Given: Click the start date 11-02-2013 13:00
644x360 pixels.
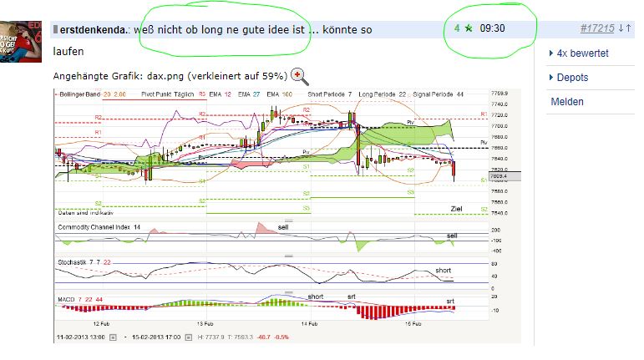Looking at the screenshot, I should pos(80,337).
